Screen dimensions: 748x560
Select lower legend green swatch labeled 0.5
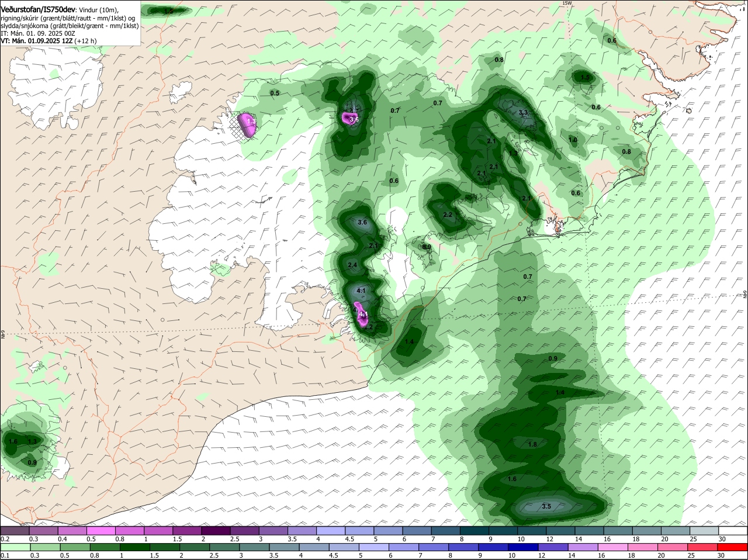[x=75, y=548]
